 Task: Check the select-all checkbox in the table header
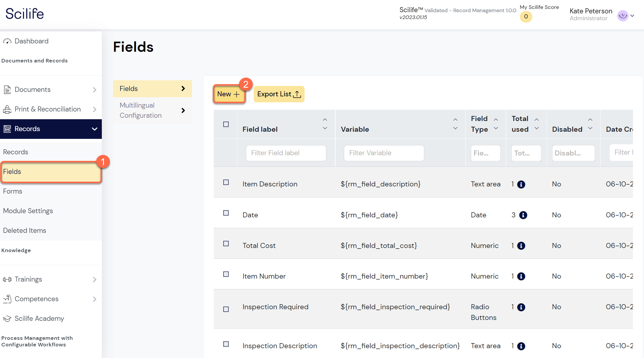[x=225, y=124]
